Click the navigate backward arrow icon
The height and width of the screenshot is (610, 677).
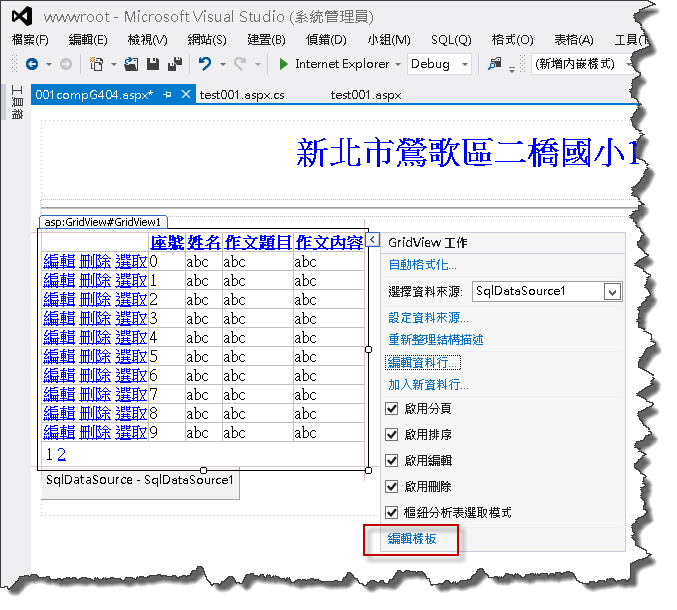click(x=32, y=64)
